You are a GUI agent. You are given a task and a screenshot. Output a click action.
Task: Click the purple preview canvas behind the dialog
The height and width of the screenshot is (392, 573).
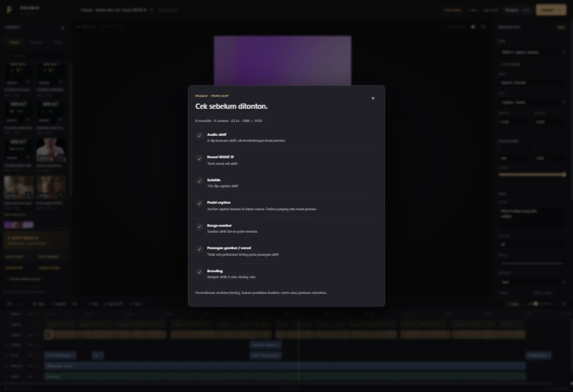[283, 60]
